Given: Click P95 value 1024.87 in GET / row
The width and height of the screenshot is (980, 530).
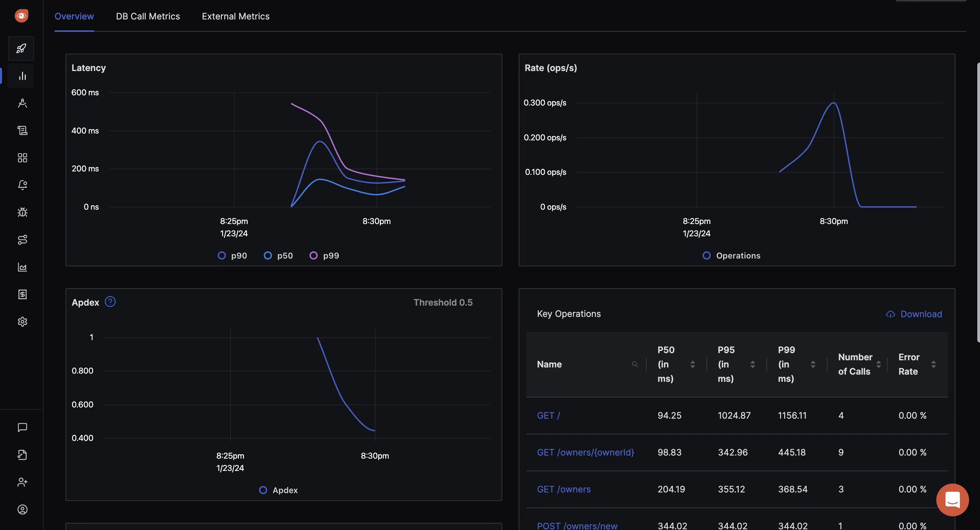Looking at the screenshot, I should 734,415.
